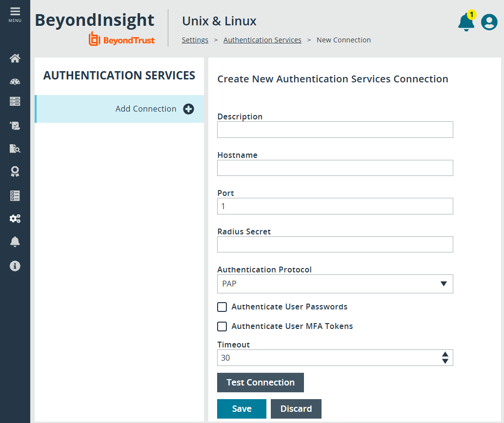Click Test Connection
Viewport: 504px width, 423px height.
(x=260, y=383)
